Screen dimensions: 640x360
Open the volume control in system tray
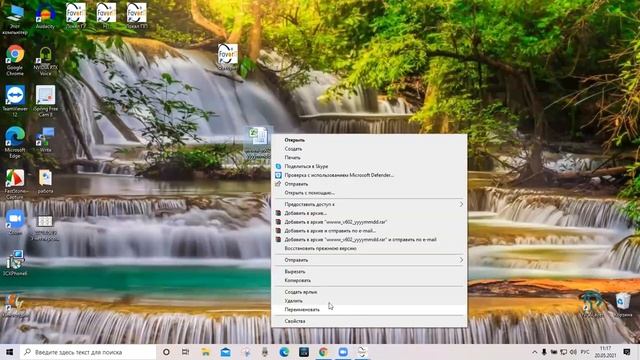pos(573,352)
